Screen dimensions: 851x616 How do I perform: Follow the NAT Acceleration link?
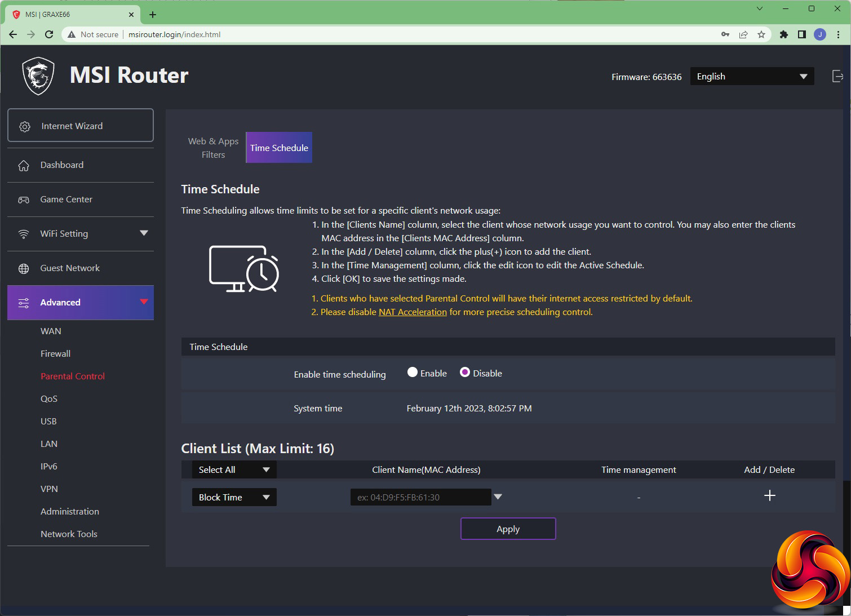(413, 312)
